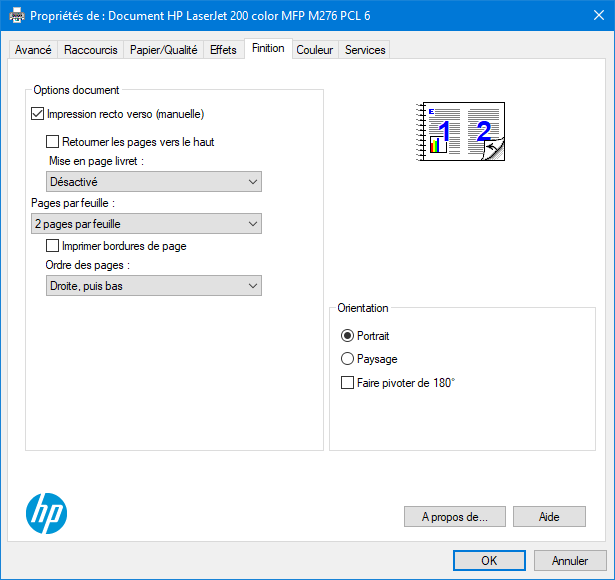Open Ordre des pages dropdown

click(154, 286)
